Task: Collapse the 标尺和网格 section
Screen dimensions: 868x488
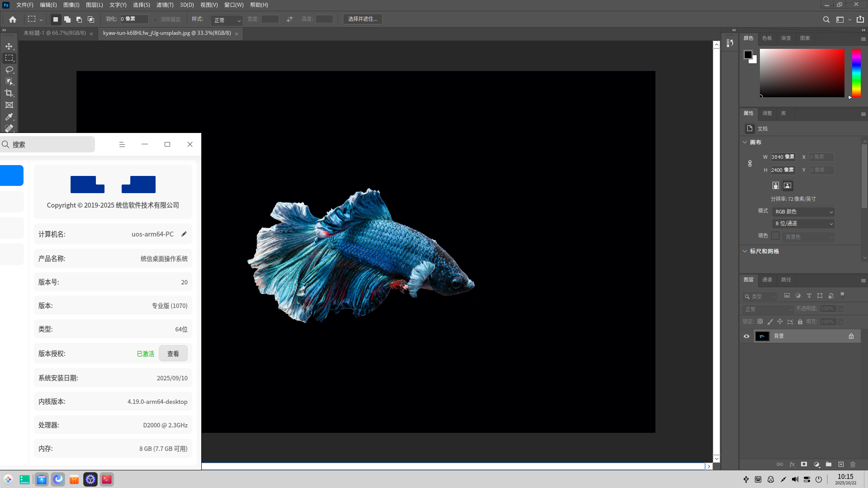Action: (x=745, y=251)
